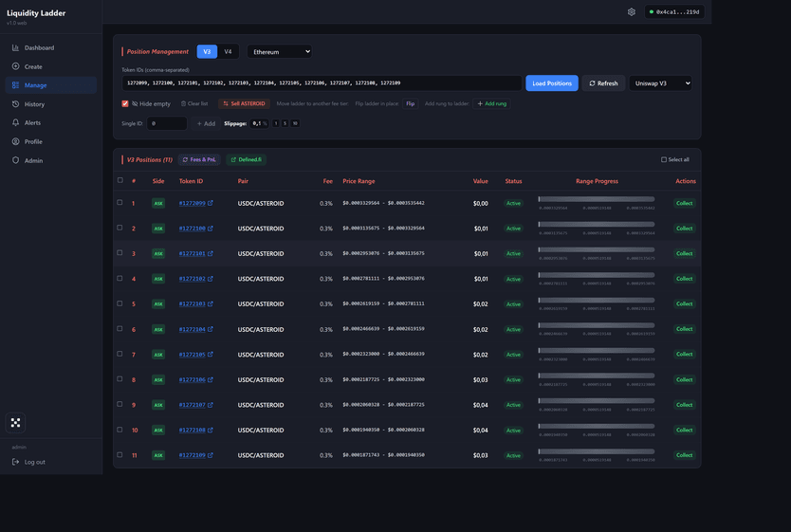791x532 pixels.
Task: Check the Select all checkbox
Action: pyautogui.click(x=664, y=159)
